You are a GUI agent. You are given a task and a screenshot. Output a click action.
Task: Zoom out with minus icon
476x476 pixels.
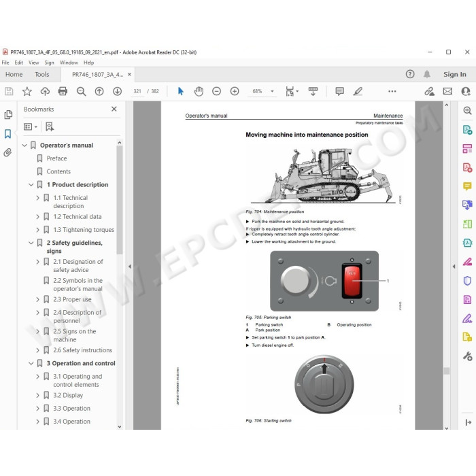point(216,91)
